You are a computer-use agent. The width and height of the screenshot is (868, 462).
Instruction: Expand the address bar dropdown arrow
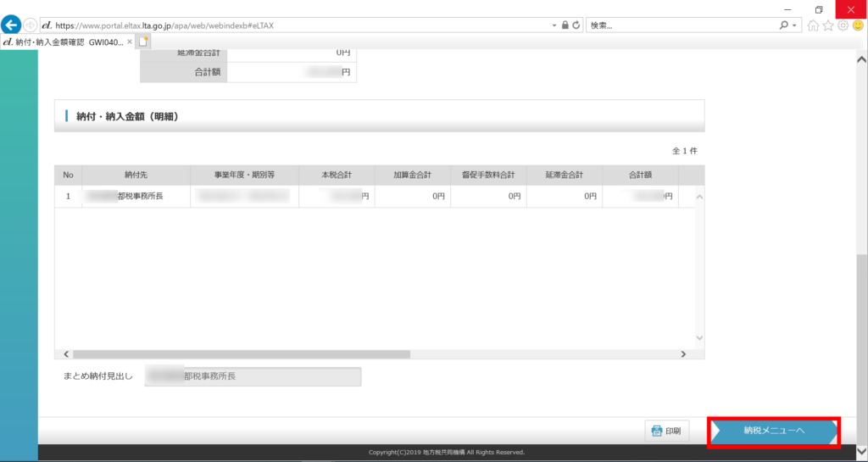click(554, 25)
